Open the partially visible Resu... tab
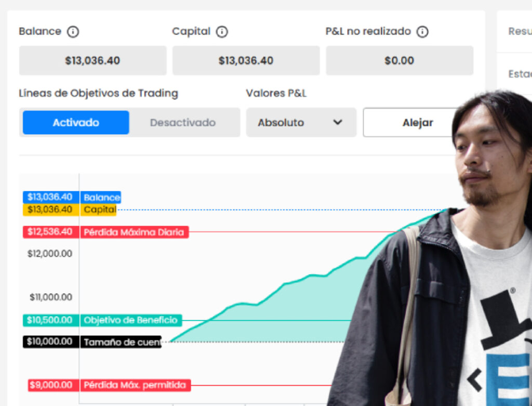The image size is (532, 406). coord(519,32)
